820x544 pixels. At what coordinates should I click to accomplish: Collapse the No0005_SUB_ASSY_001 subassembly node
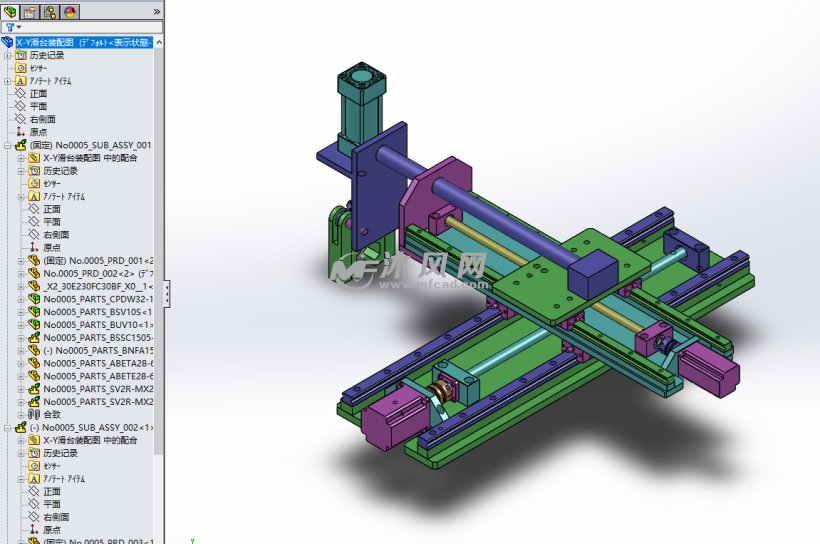pyautogui.click(x=8, y=145)
